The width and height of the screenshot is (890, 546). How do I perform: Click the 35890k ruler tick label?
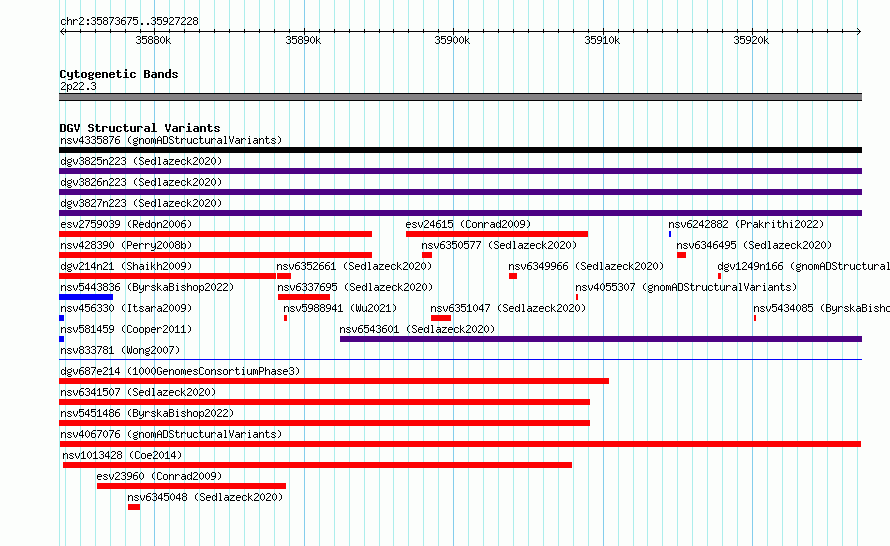pos(303,40)
